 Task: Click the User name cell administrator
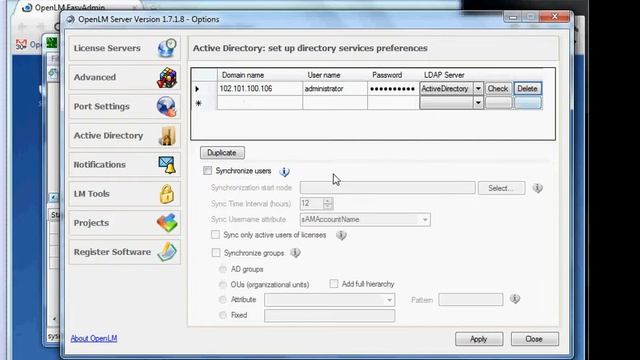pyautogui.click(x=335, y=89)
